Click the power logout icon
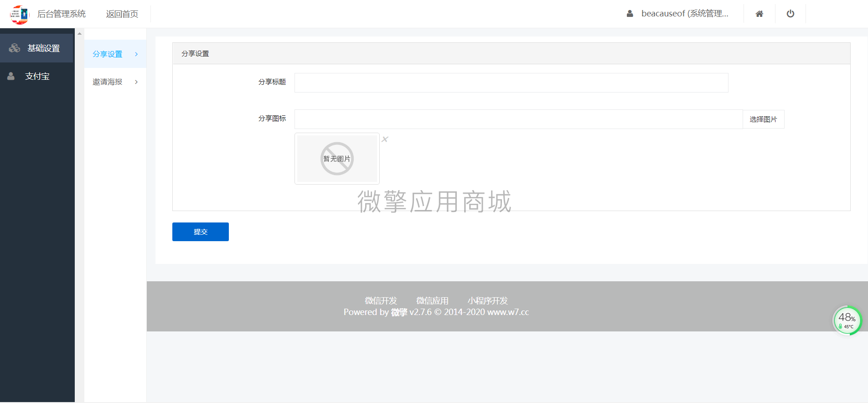 [x=790, y=14]
